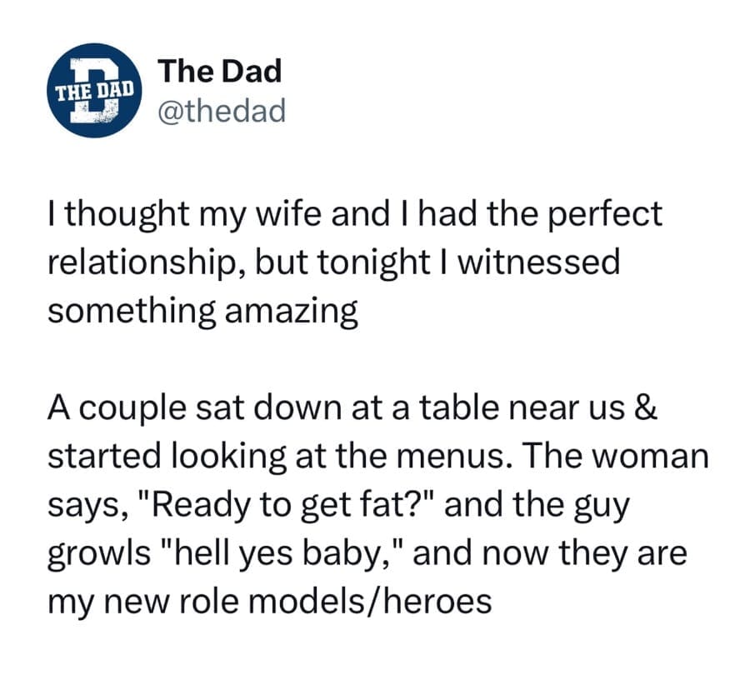Click the line "relationship, but tonight I witnessed"

[333, 262]
